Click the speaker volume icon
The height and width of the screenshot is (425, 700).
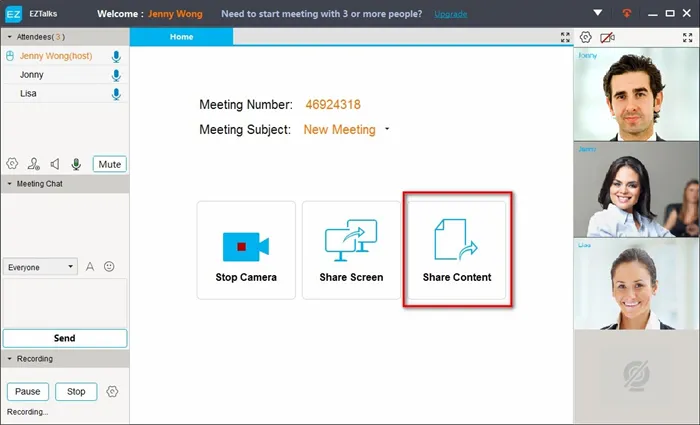55,164
